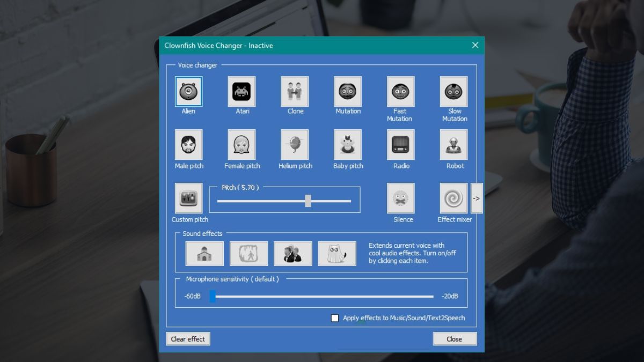The width and height of the screenshot is (644, 362).
Task: Click the 'Extends current voice' description text
Action: coord(412,253)
